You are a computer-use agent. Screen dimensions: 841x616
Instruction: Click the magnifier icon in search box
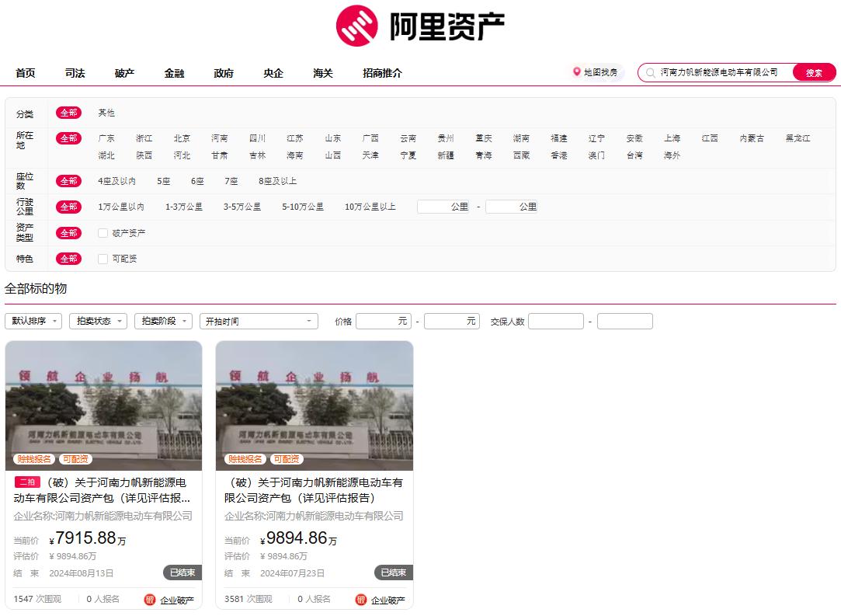650,72
